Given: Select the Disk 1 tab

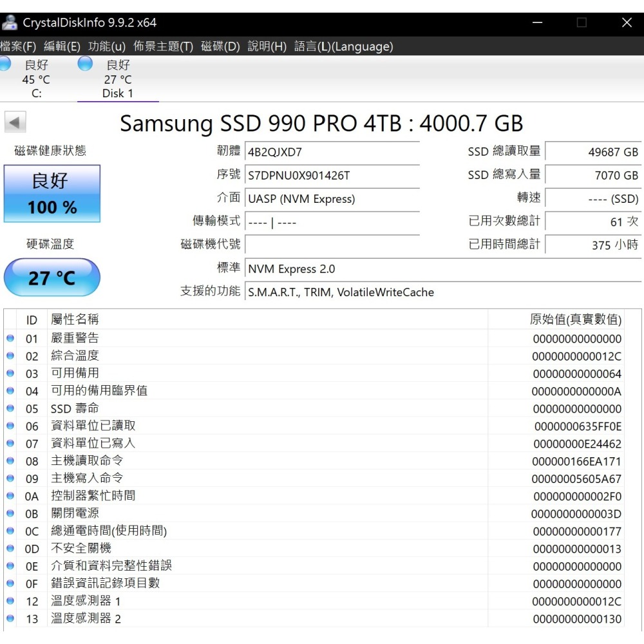Looking at the screenshot, I should pos(118,78).
